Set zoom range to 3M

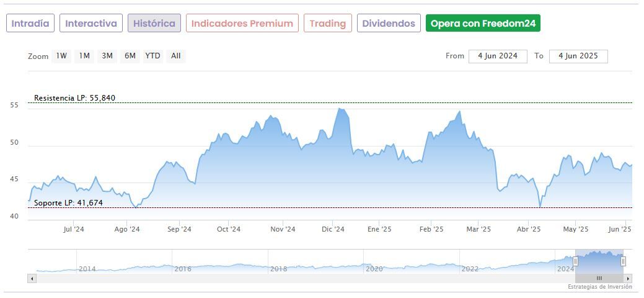[x=107, y=56]
